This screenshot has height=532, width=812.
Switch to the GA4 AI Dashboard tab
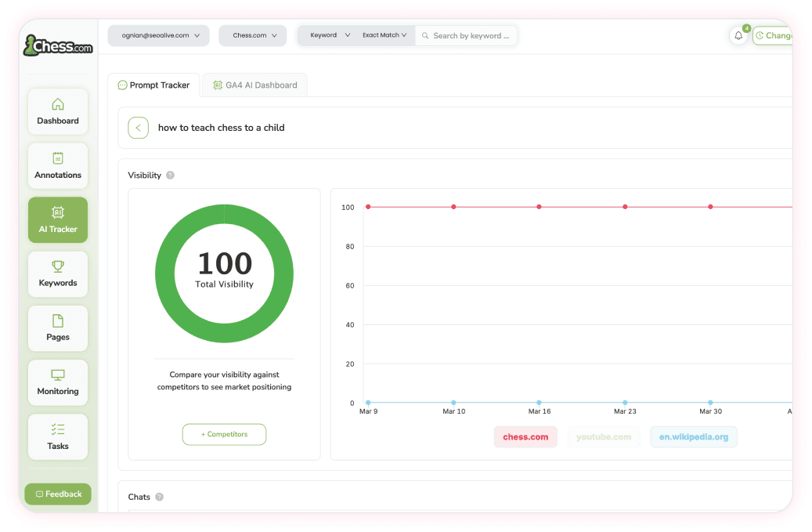click(255, 85)
